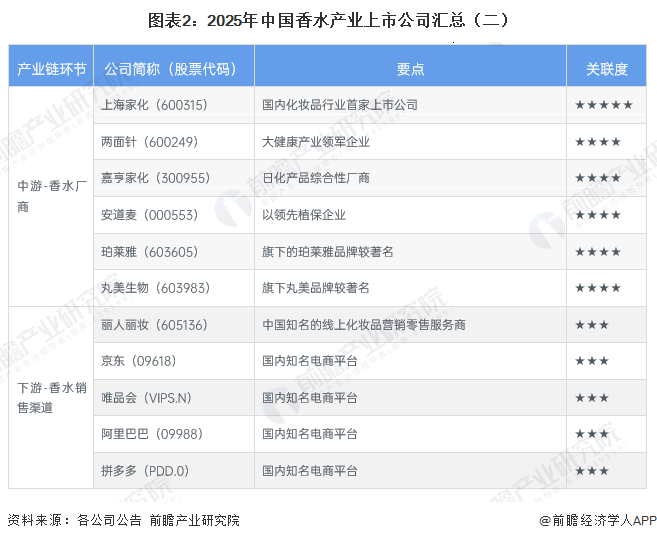This screenshot has width=657, height=541.
Task: Click the five-star rating for 上海家化
Action: coord(604,105)
